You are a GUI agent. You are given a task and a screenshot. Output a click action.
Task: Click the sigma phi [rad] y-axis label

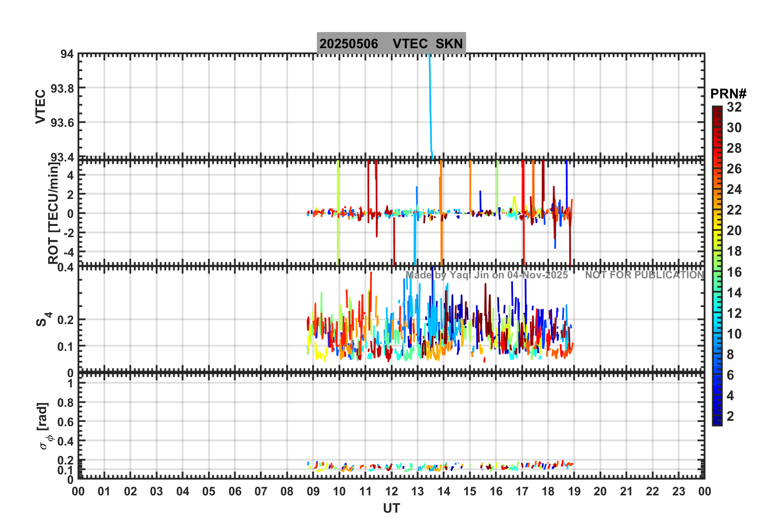coord(44,426)
